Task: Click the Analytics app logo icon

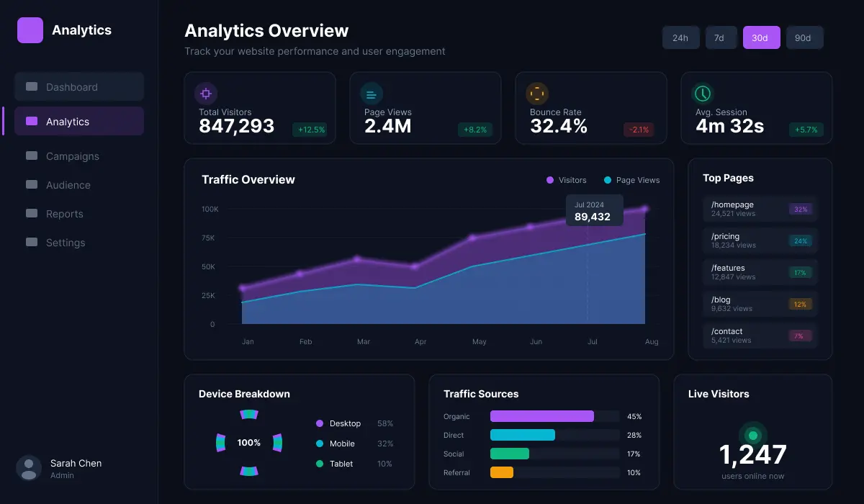Action: point(29,30)
